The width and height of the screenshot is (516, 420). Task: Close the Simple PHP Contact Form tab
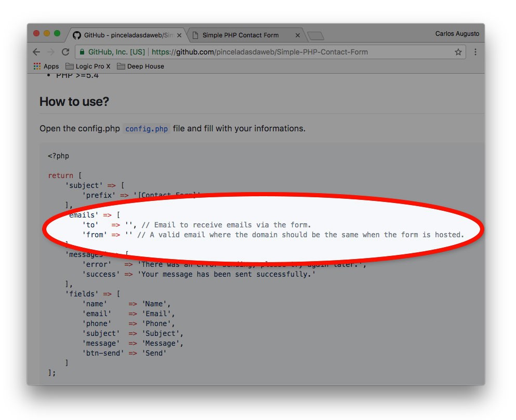(x=298, y=35)
